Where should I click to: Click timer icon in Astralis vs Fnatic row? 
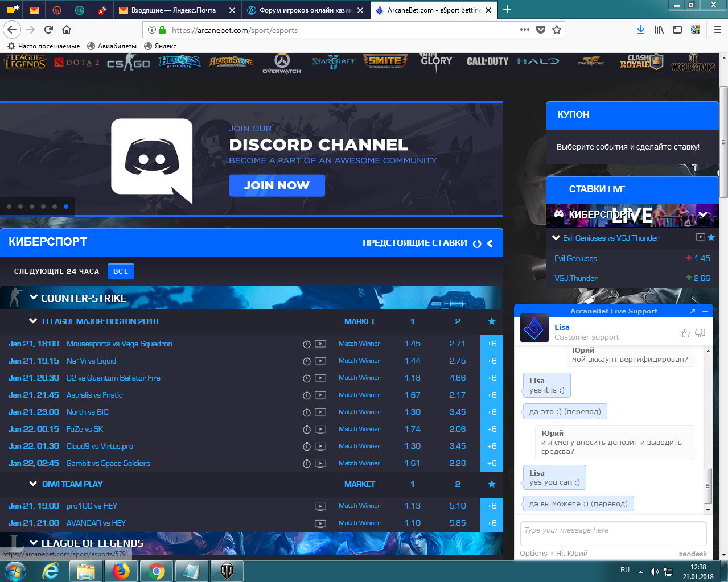tap(307, 395)
